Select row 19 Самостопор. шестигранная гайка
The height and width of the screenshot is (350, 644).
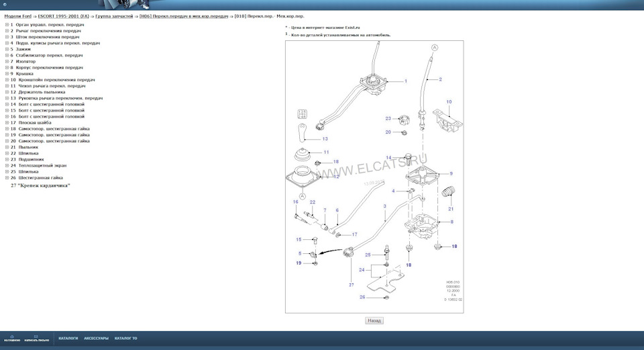[x=50, y=135]
